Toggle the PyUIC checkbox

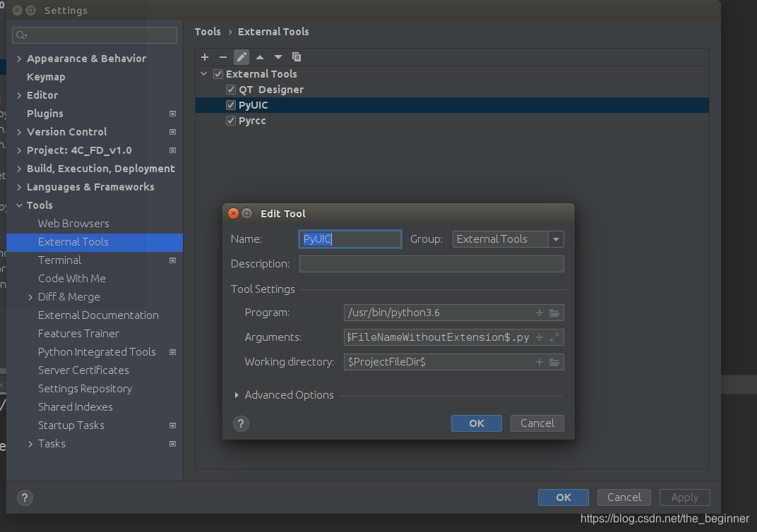coord(231,105)
